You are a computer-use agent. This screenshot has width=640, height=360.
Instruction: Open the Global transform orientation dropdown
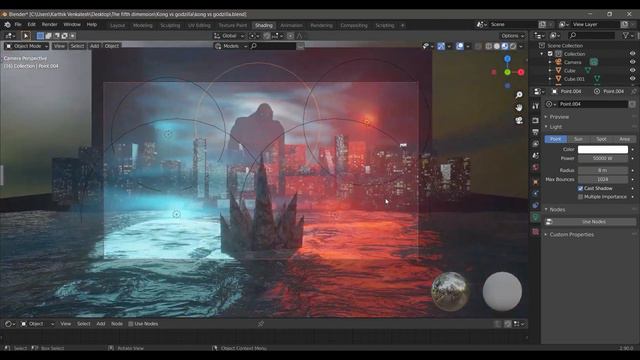pyautogui.click(x=229, y=36)
